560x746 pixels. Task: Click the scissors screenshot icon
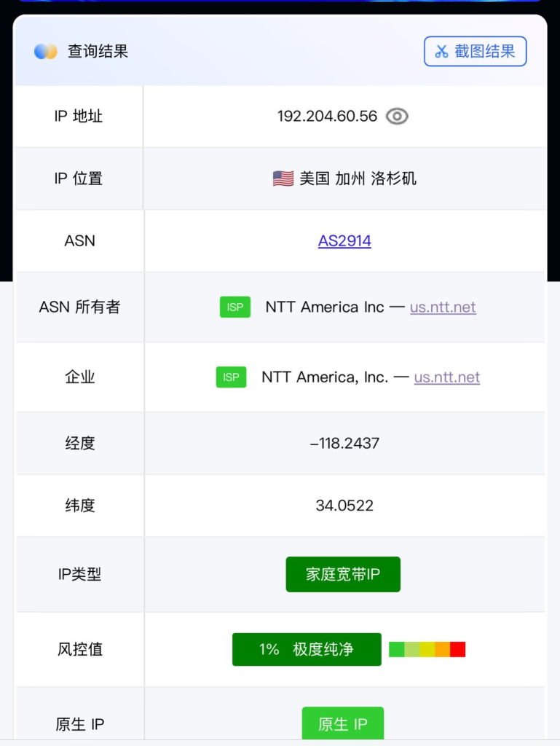(x=441, y=52)
